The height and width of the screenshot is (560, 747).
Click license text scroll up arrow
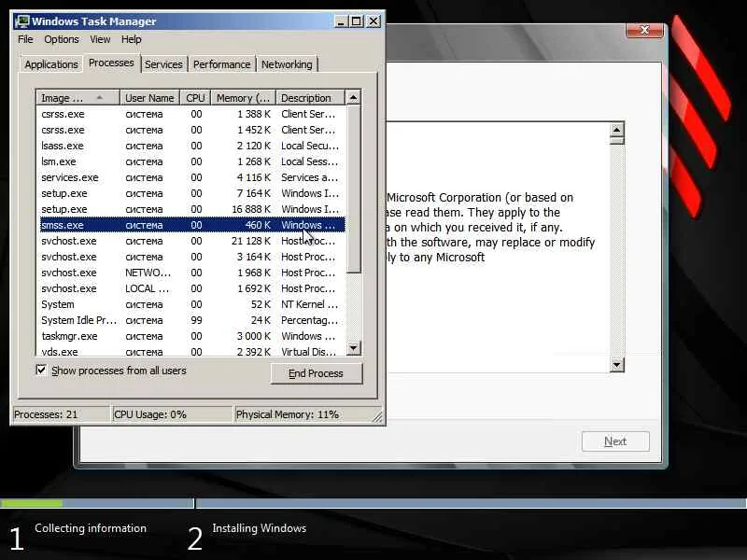pyautogui.click(x=617, y=130)
